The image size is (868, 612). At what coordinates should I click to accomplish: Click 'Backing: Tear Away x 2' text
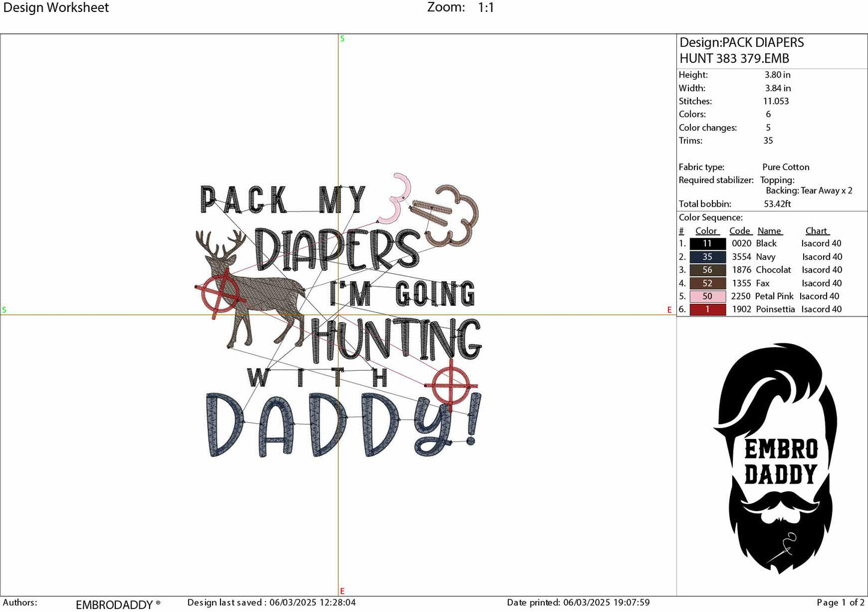[x=809, y=190]
